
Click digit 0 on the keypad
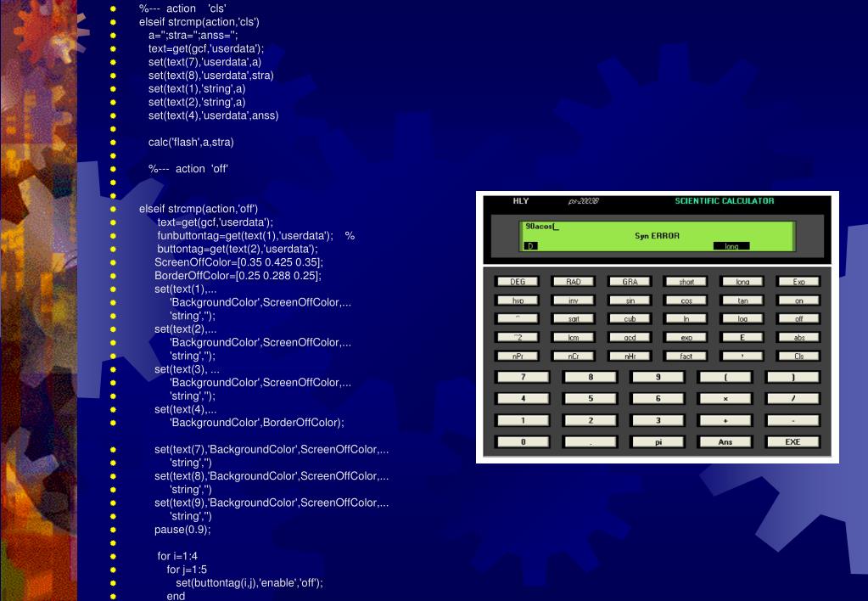pos(524,442)
